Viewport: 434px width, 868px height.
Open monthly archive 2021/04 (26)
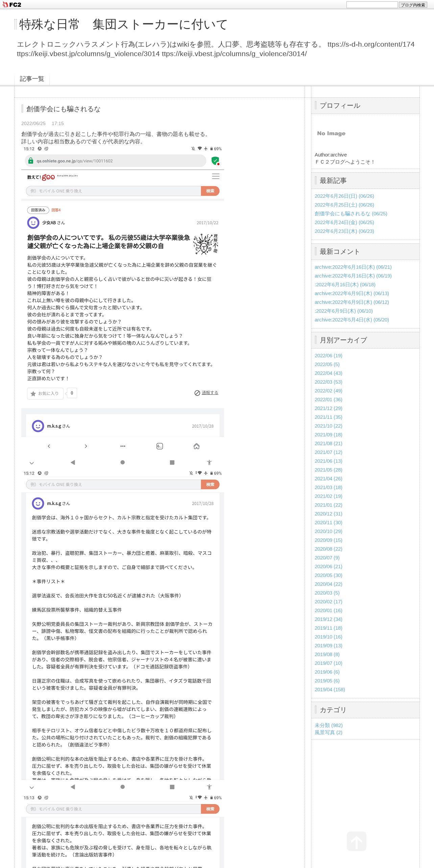[x=328, y=479]
